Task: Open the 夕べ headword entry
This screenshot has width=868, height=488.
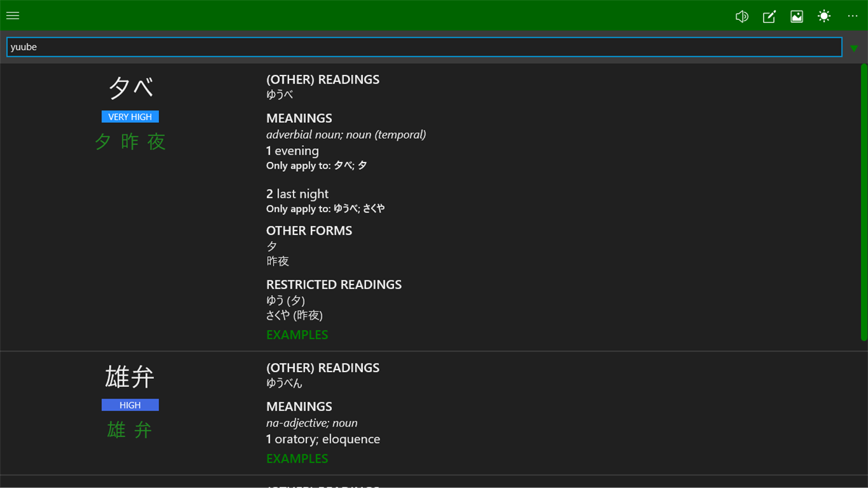Action: [x=130, y=87]
